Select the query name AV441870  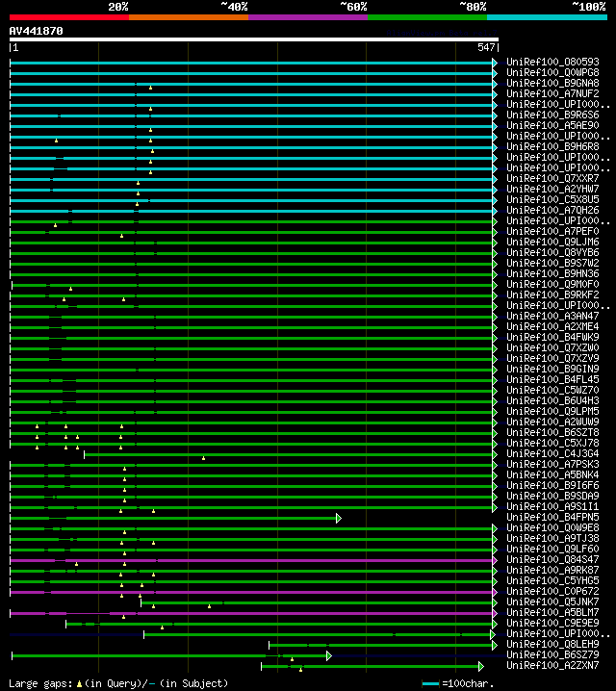pyautogui.click(x=37, y=31)
